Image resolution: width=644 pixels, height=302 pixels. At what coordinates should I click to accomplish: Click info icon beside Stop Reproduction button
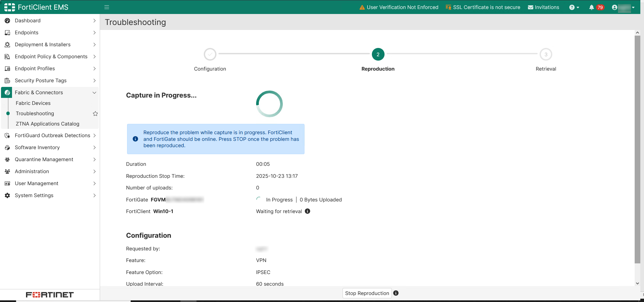(396, 293)
